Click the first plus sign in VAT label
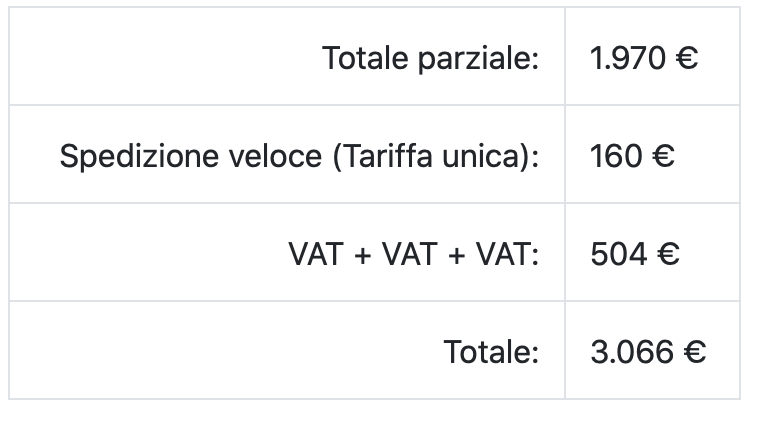 [x=362, y=256]
